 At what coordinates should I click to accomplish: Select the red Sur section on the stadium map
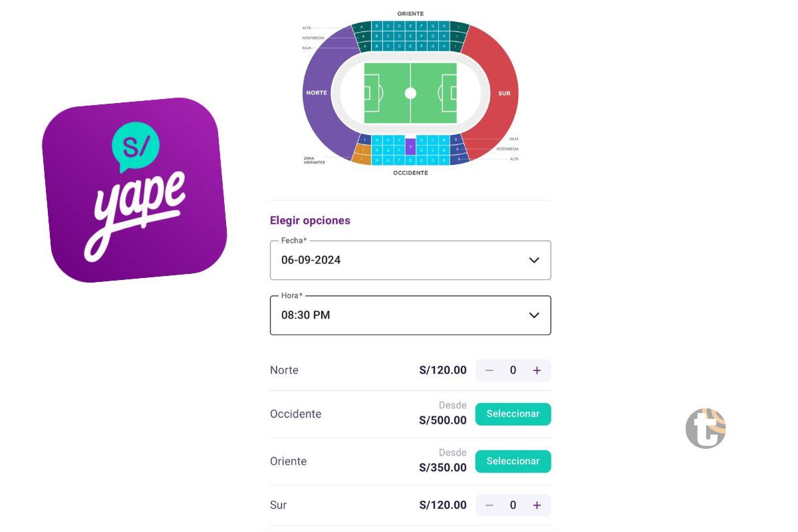tap(504, 93)
